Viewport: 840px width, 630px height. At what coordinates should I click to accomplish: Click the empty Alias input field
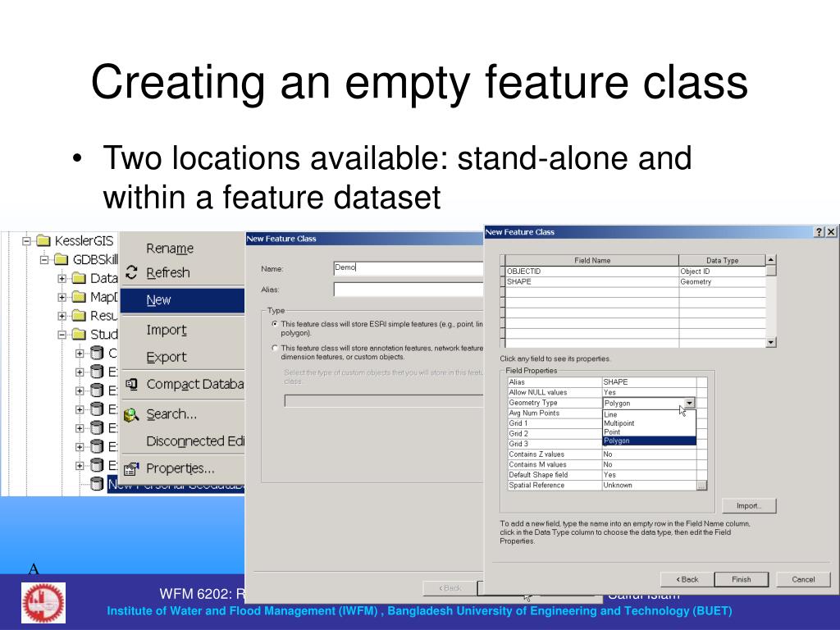409,290
